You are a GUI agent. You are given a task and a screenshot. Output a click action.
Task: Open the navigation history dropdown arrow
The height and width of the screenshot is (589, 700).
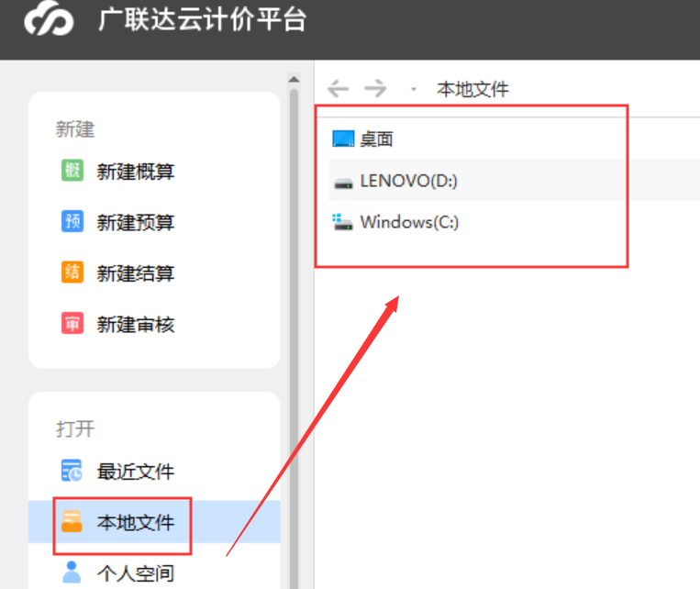(x=414, y=89)
